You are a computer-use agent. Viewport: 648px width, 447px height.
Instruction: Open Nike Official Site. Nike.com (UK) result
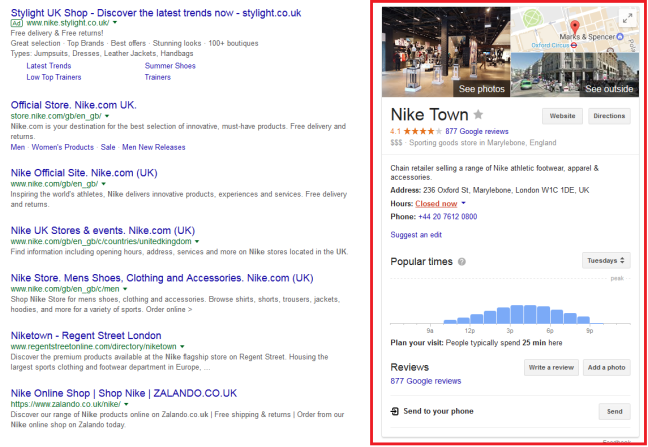coord(84,173)
